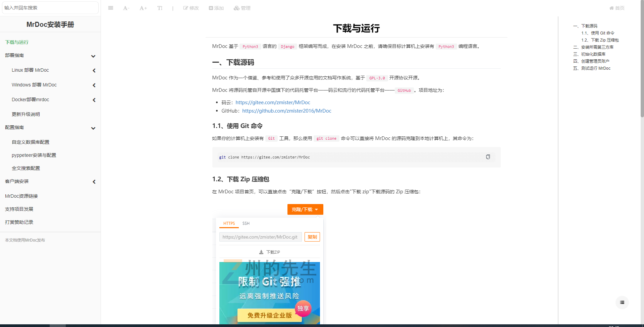The width and height of the screenshot is (644, 327).
Task: Click the floating table-of-contents list button
Action: pos(622,302)
